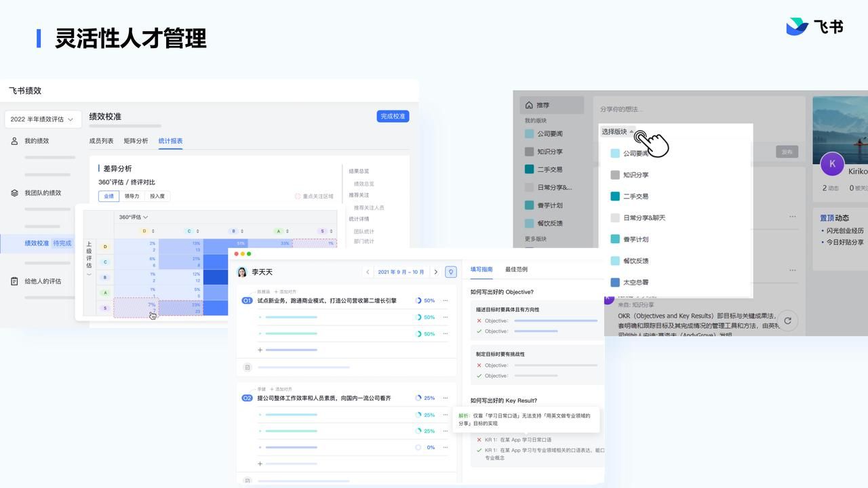This screenshot has width=868, height=488.
Task: Open the more menu for objective O1
Action: tap(446, 300)
